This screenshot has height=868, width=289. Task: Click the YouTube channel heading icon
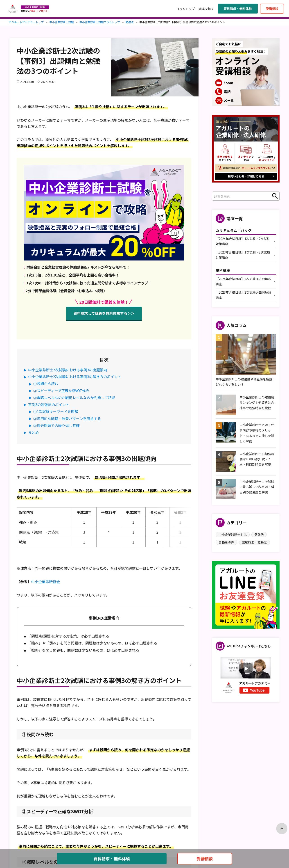(x=220, y=646)
